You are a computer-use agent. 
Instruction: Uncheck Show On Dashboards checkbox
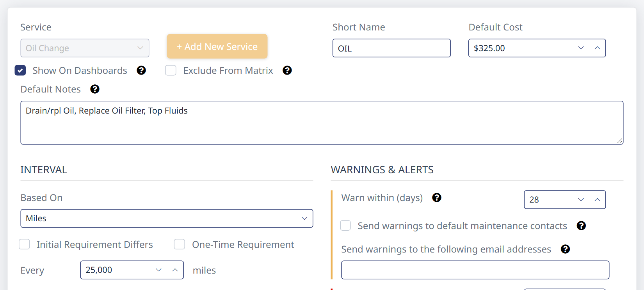click(x=20, y=70)
